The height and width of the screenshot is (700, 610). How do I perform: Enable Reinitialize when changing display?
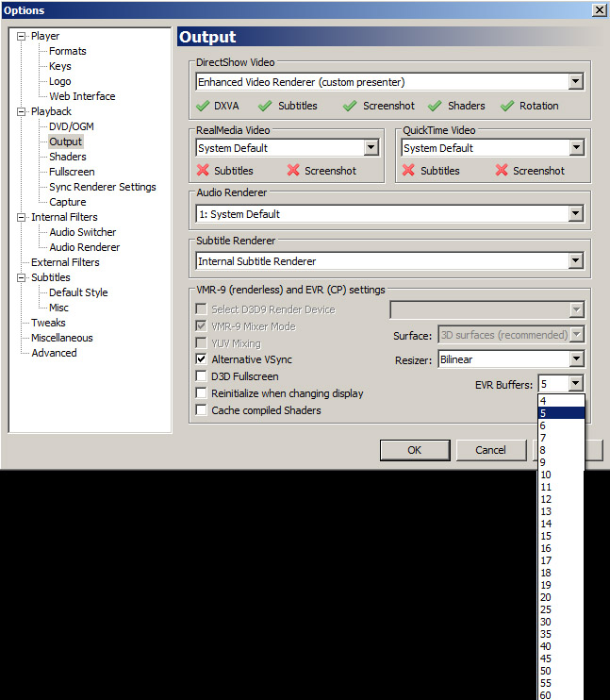[201, 392]
